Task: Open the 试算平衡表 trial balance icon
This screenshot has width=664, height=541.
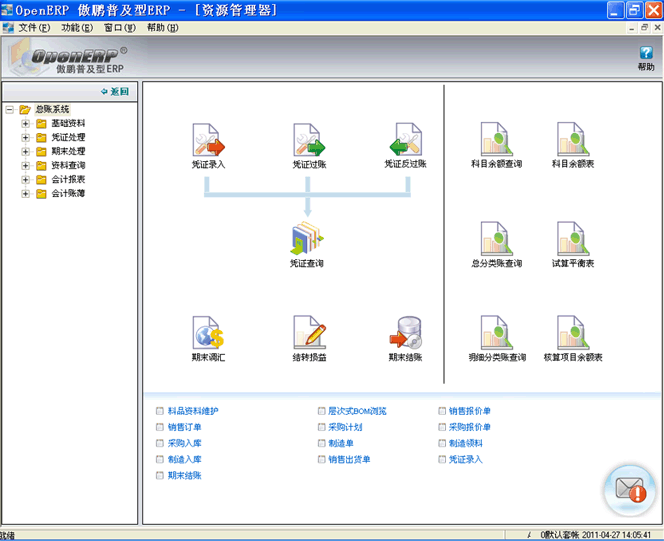Action: click(x=574, y=240)
